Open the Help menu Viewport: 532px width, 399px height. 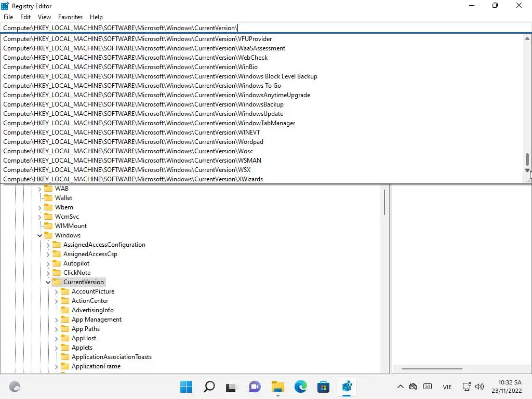[x=96, y=17]
